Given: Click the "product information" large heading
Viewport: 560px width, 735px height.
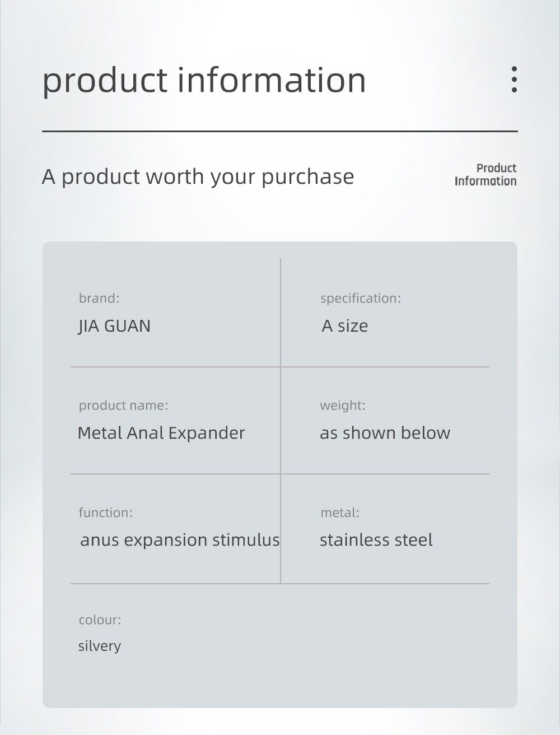Looking at the screenshot, I should [x=204, y=80].
